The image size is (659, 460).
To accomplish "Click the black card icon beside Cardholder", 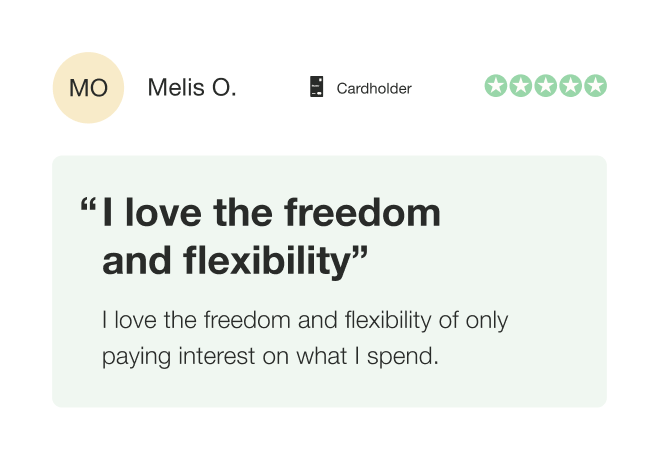I will (316, 87).
